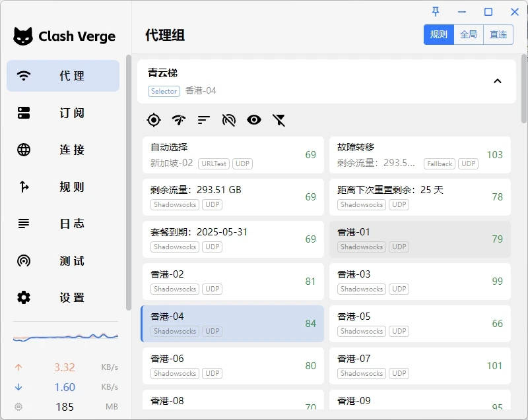Select the 香港-05 proxy node
528x420 pixels.
(x=420, y=323)
